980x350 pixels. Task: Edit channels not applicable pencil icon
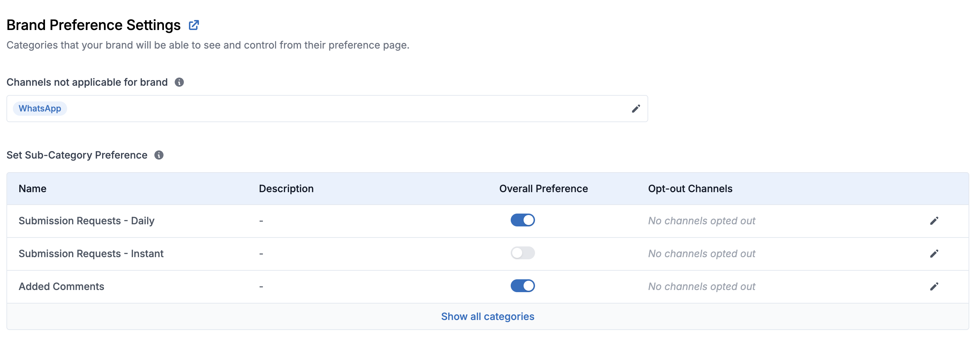pyautogui.click(x=636, y=109)
